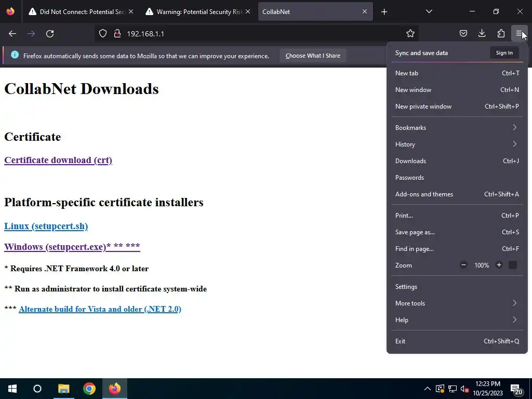Expand the History submenu

[x=457, y=144]
